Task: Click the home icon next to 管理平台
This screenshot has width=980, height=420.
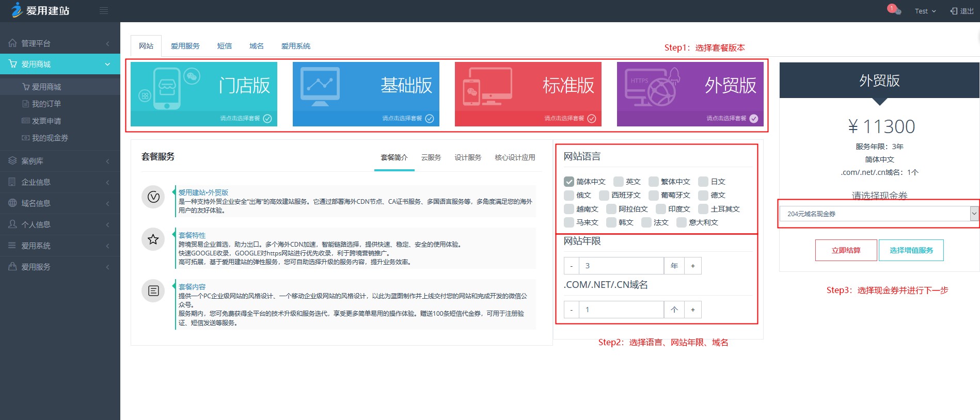Action: [x=12, y=43]
